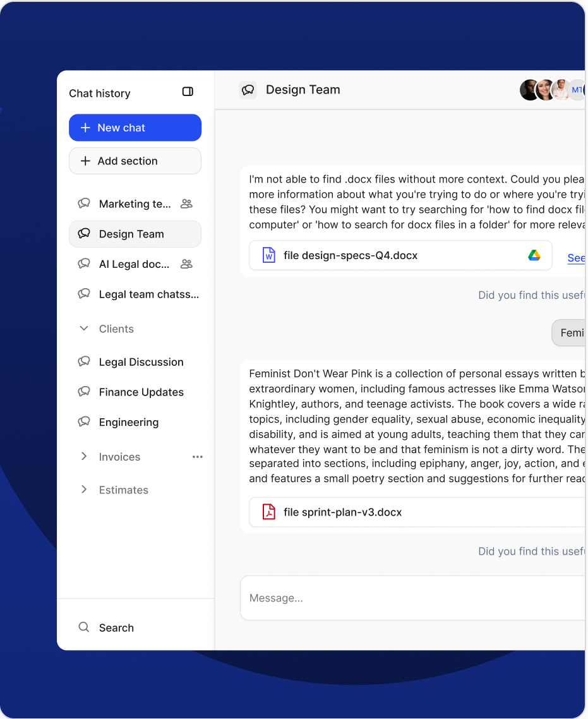Click the Add section button

[135, 161]
